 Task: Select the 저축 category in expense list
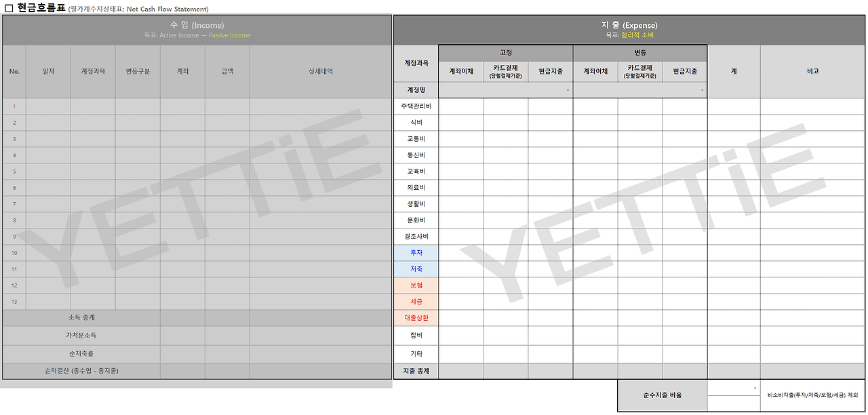coord(416,269)
